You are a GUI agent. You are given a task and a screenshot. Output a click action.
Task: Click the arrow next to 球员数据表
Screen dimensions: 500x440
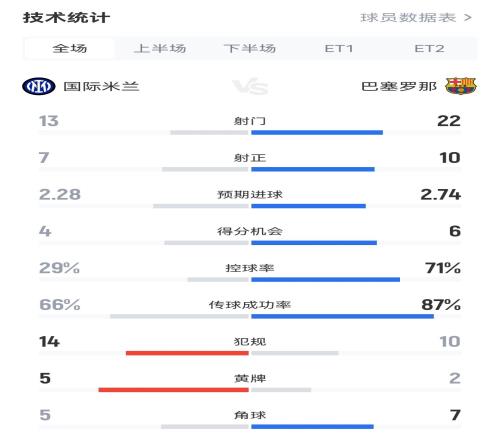[468, 17]
